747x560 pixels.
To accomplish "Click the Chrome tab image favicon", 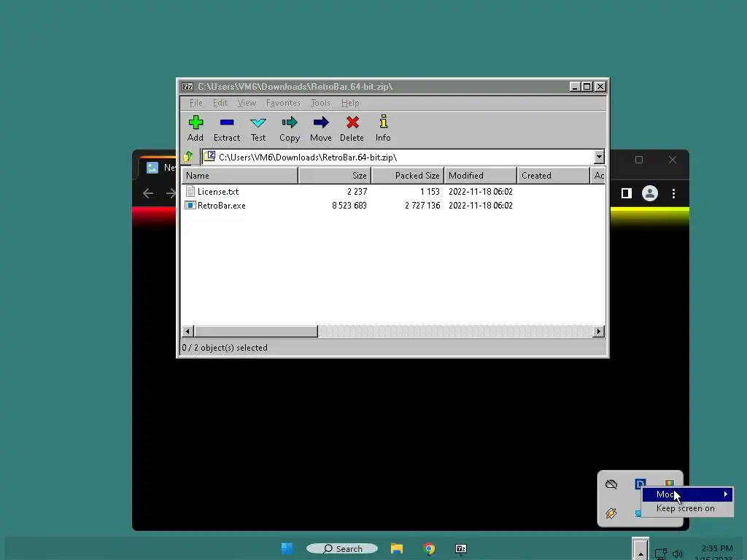I will [152, 168].
